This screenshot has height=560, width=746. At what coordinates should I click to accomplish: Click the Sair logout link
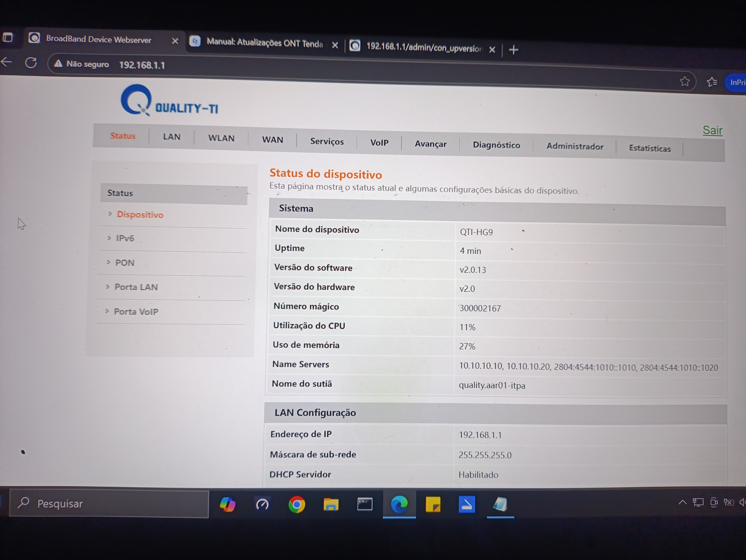712,130
